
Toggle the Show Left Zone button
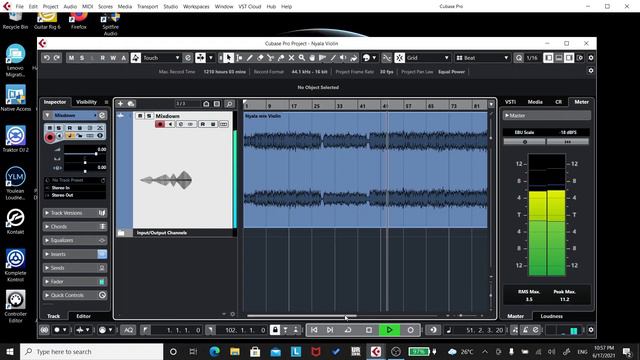(548, 58)
